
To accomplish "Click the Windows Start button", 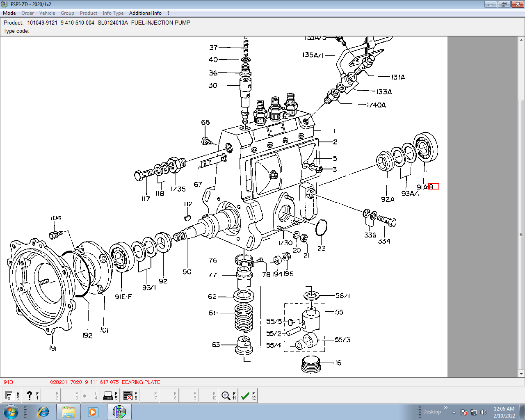I will tap(11, 412).
